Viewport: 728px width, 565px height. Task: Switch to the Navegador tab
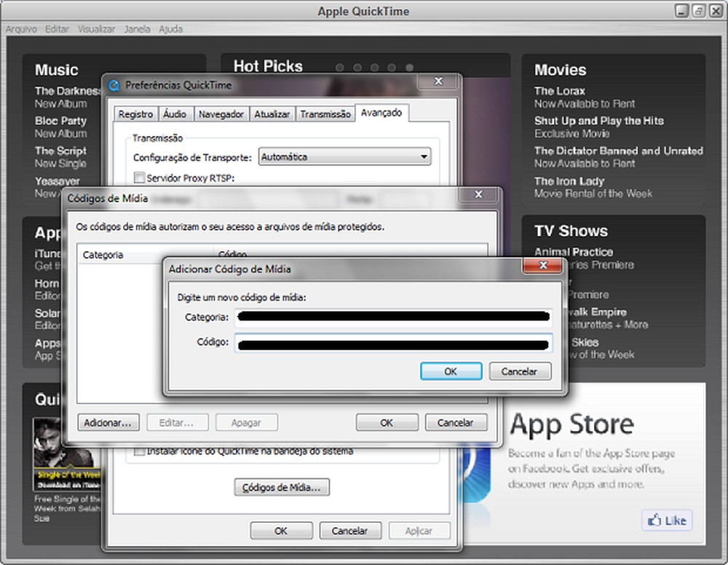221,113
